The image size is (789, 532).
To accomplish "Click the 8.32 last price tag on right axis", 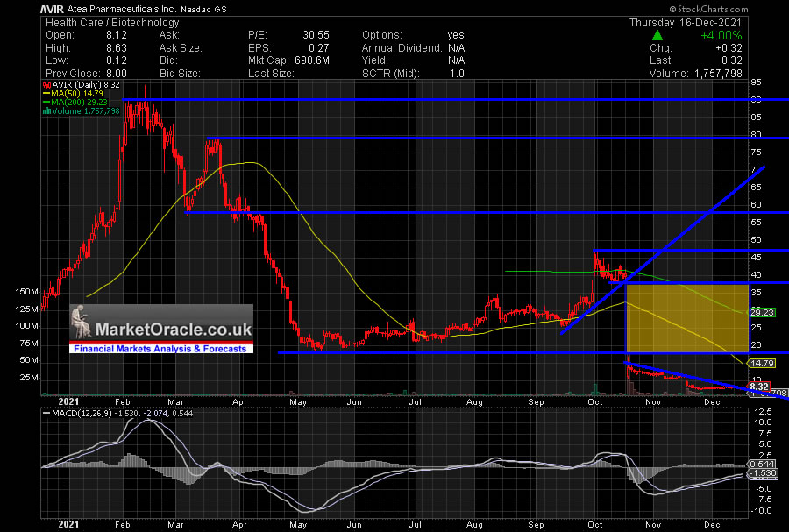I will 760,386.
